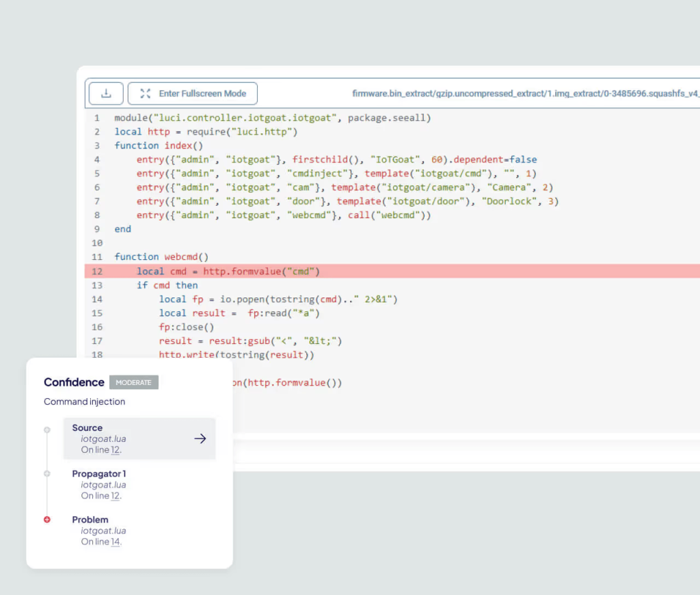This screenshot has height=595, width=700.
Task: Click the fullscreen expand arrows icon
Action: (x=145, y=93)
